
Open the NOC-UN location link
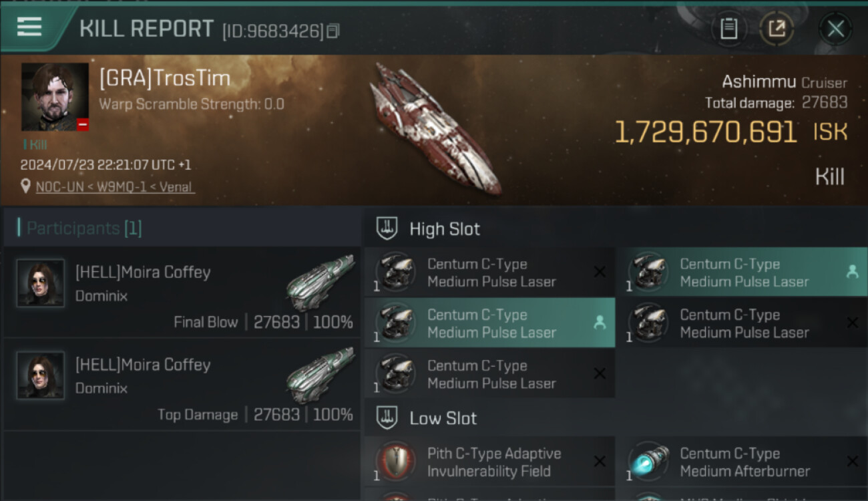(x=115, y=187)
